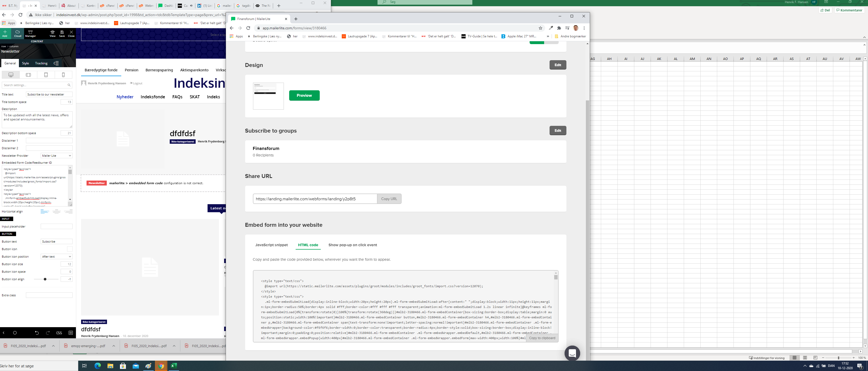
Task: Switch to the General settings tab
Action: 10,63
